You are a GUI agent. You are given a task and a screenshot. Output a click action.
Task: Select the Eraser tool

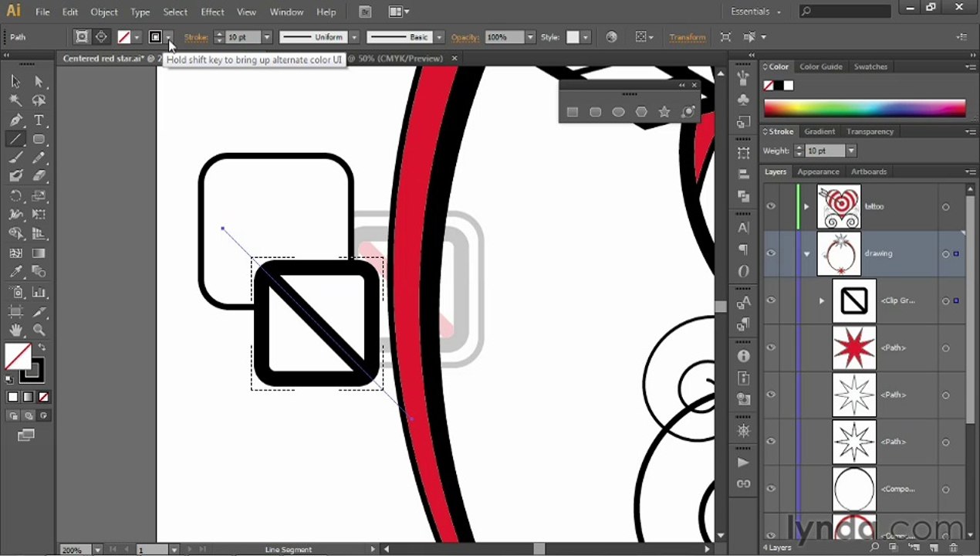tap(39, 176)
